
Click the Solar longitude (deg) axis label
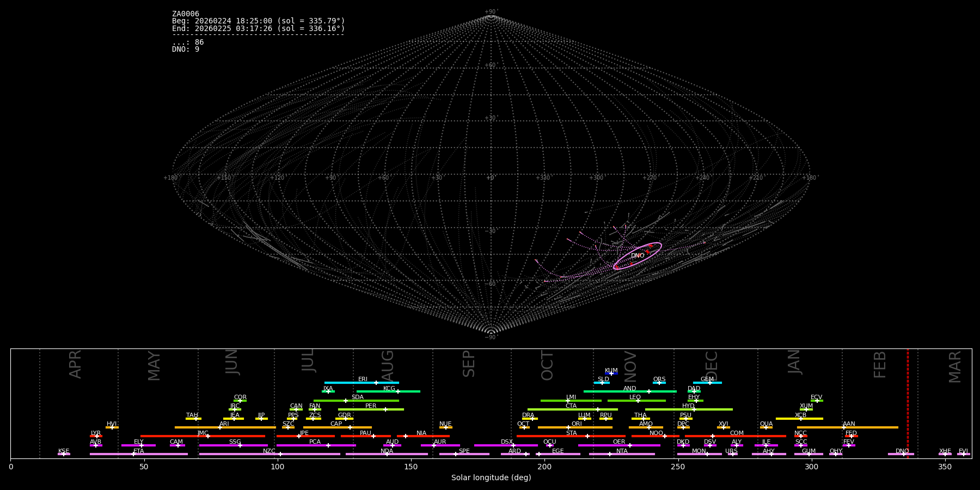click(x=491, y=478)
